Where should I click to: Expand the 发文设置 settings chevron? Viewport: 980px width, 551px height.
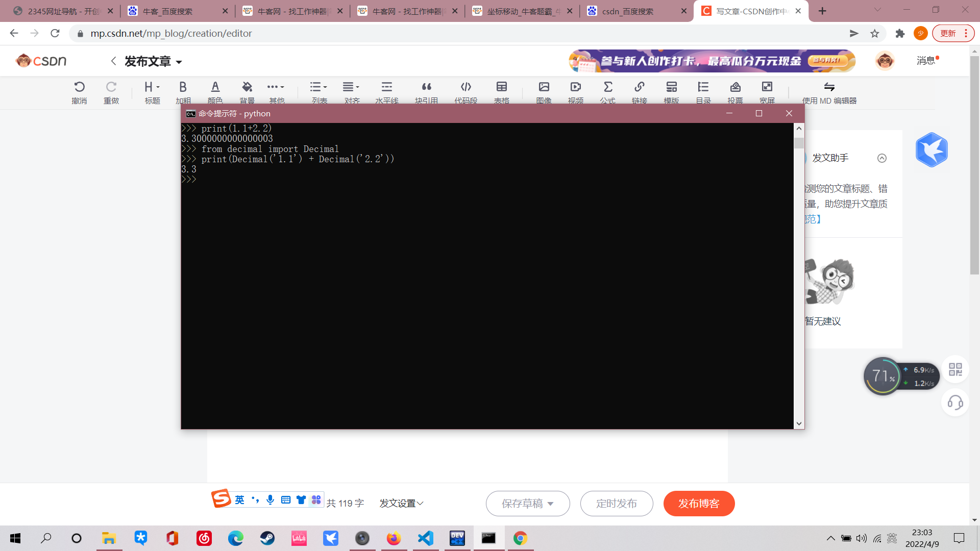[x=420, y=504]
